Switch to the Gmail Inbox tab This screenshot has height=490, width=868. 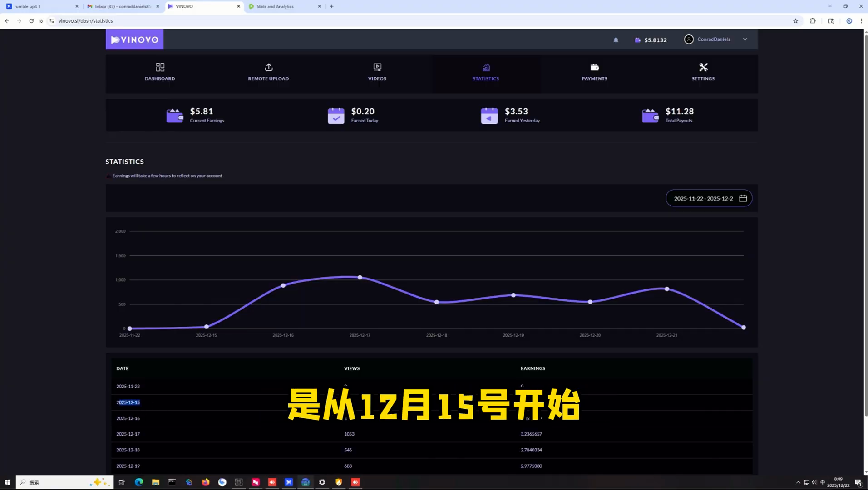coord(123,6)
